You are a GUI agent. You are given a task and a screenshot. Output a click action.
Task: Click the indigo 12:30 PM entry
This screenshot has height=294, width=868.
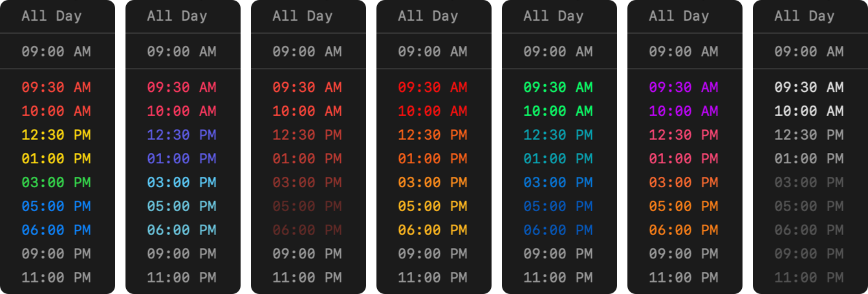181,135
